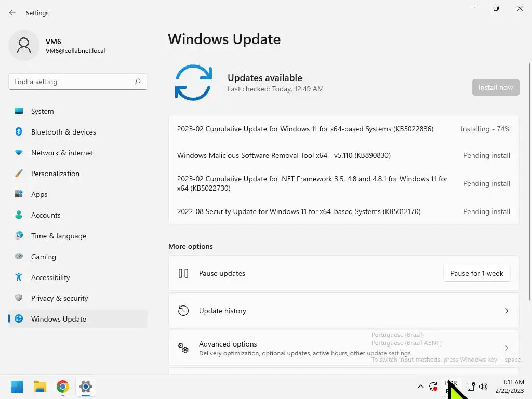This screenshot has height=399, width=532.
Task: Launch Google Chrome from the taskbar
Action: click(x=63, y=387)
